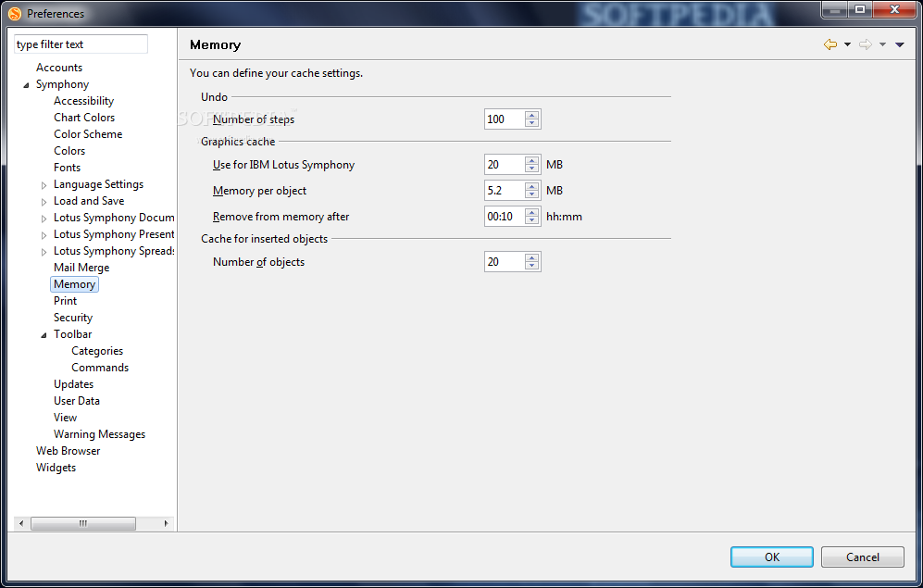Viewport: 923px width, 588px height.
Task: Click the Preferences title bar app icon
Action: pos(14,13)
